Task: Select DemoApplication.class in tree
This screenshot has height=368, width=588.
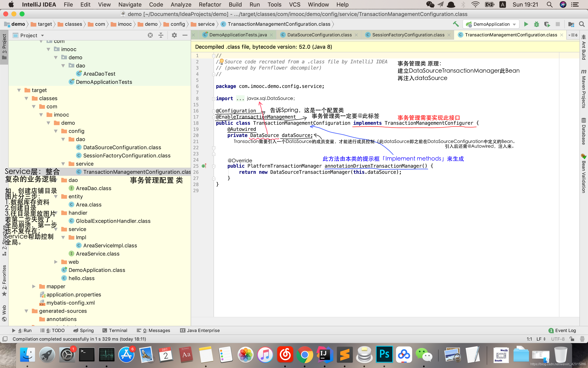Action: pos(97,270)
